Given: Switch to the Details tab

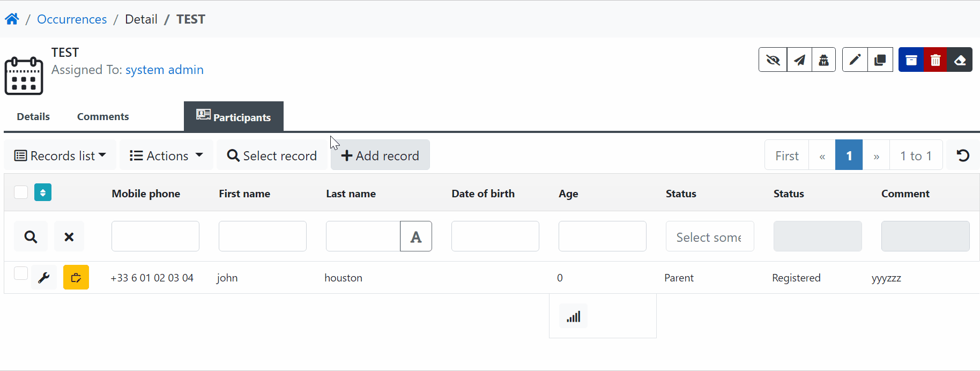Looking at the screenshot, I should click(33, 116).
